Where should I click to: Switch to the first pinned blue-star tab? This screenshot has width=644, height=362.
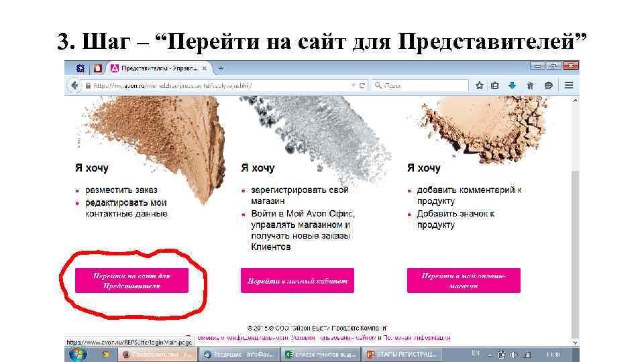[x=80, y=68]
